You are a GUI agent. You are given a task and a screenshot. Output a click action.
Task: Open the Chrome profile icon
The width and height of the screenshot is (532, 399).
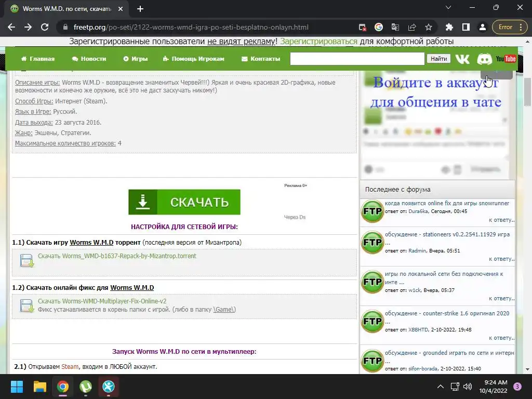pos(483,27)
